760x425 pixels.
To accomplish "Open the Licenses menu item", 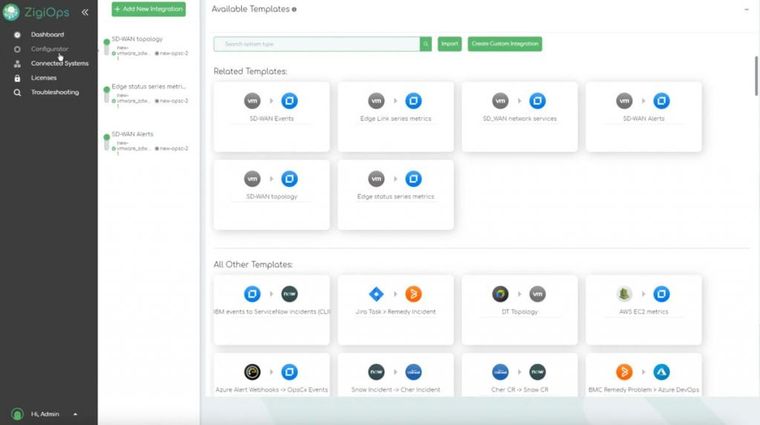I will click(x=44, y=78).
